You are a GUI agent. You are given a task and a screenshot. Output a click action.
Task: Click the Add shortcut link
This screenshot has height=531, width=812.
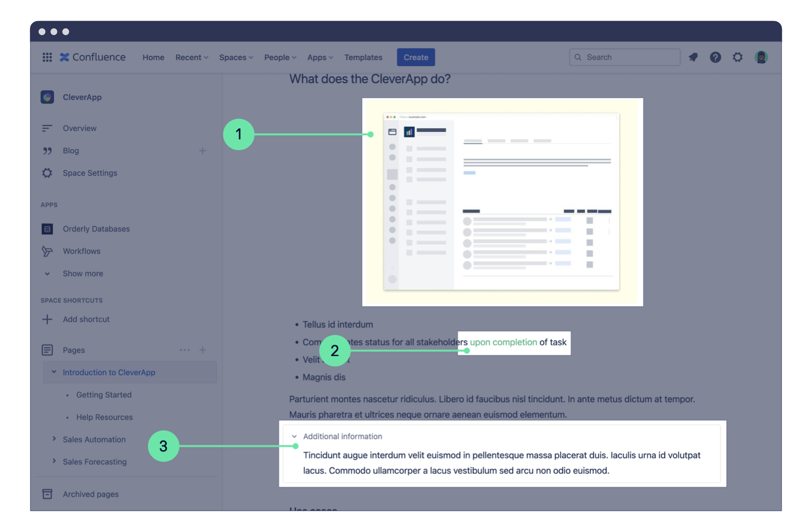tap(86, 319)
